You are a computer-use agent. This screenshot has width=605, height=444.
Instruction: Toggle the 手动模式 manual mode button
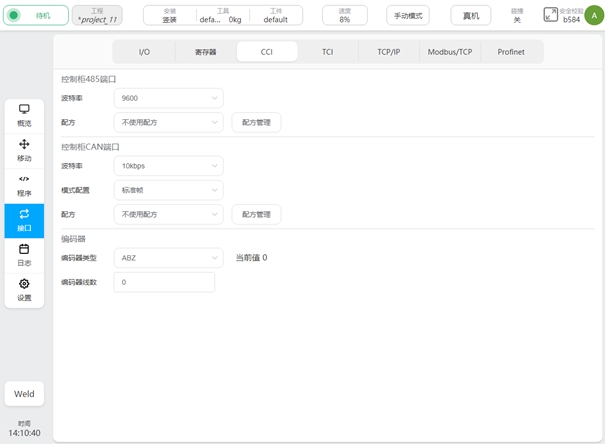tap(408, 16)
